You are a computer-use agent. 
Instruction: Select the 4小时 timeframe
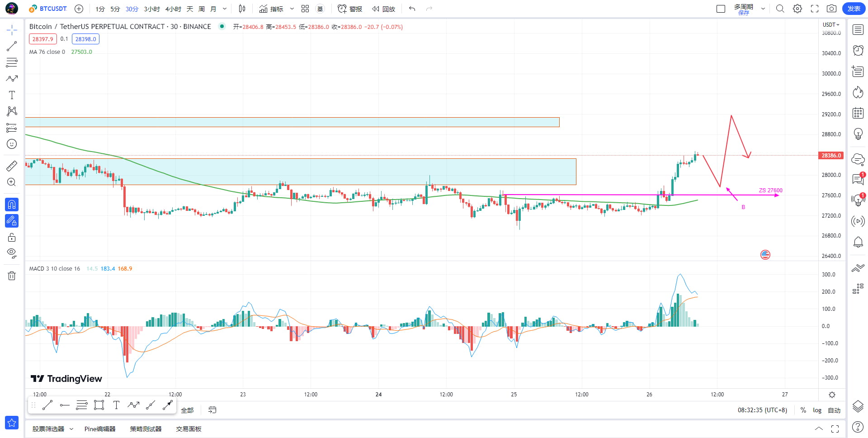coord(173,9)
